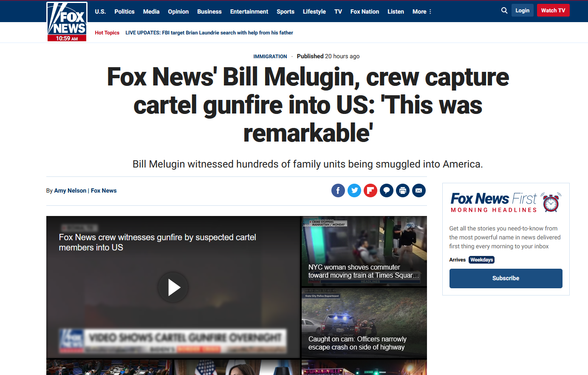Open NYC woman shoves commuter video thumbnail

[364, 251]
